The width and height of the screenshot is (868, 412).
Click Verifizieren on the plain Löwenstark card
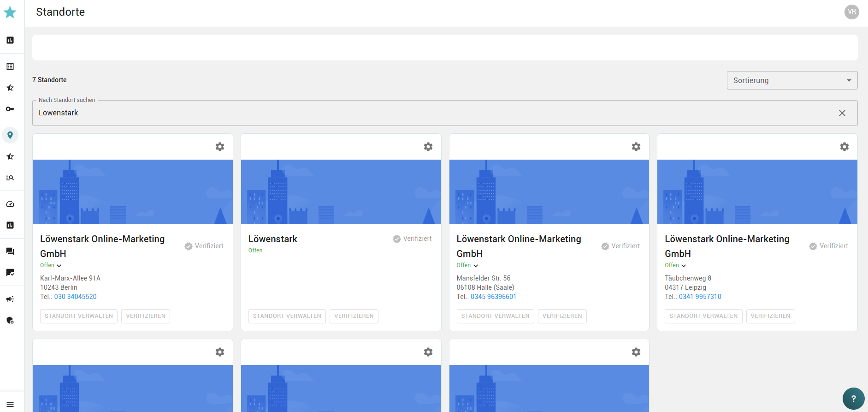point(354,316)
